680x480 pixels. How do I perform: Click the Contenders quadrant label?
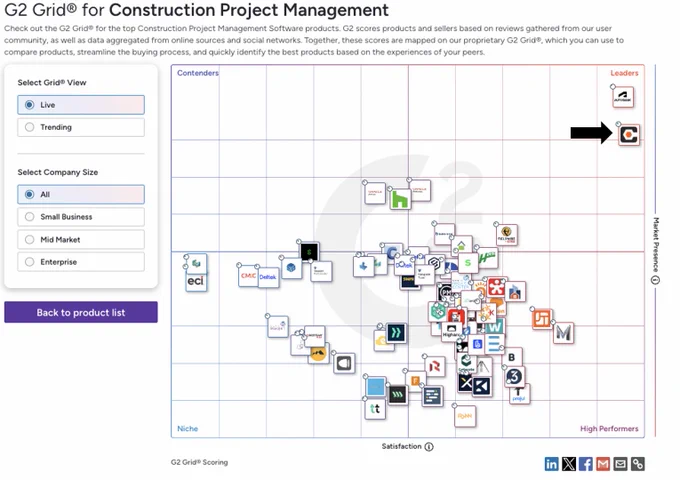click(198, 73)
